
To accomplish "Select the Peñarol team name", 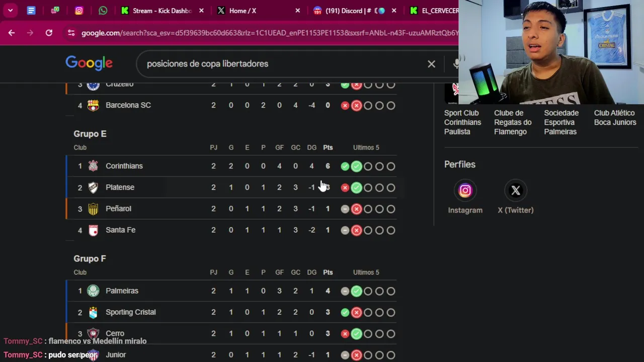I will [x=118, y=209].
